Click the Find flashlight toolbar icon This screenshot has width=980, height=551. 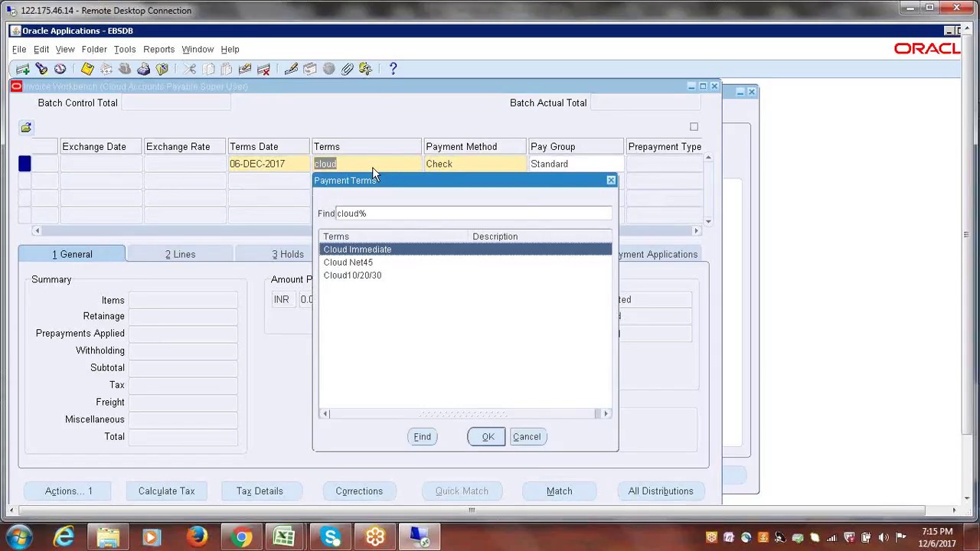coord(41,69)
